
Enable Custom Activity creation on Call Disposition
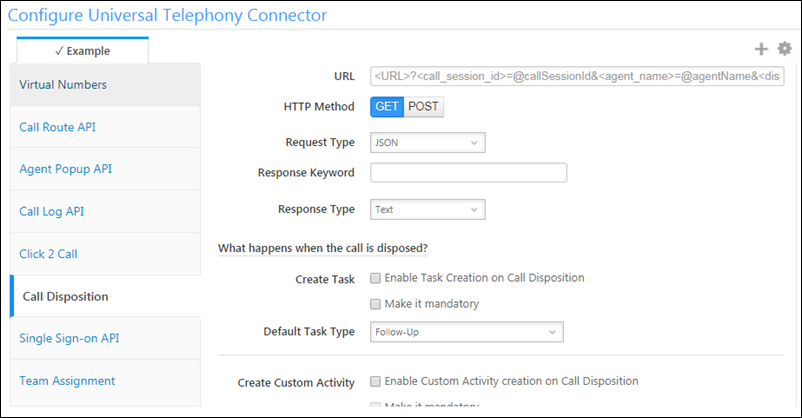coord(375,381)
